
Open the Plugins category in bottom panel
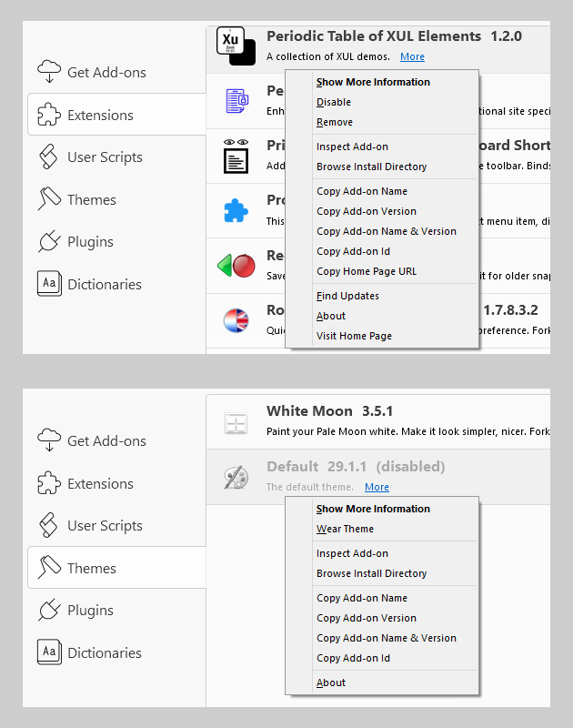pos(117,610)
